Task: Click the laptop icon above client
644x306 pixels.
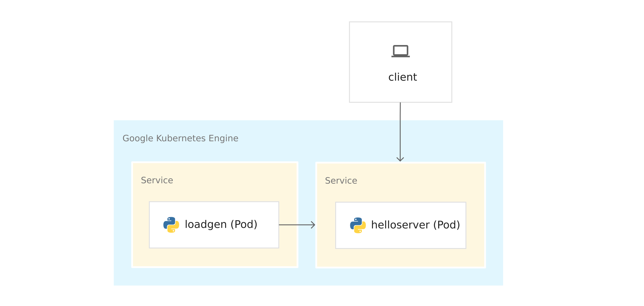Action: tap(400, 51)
